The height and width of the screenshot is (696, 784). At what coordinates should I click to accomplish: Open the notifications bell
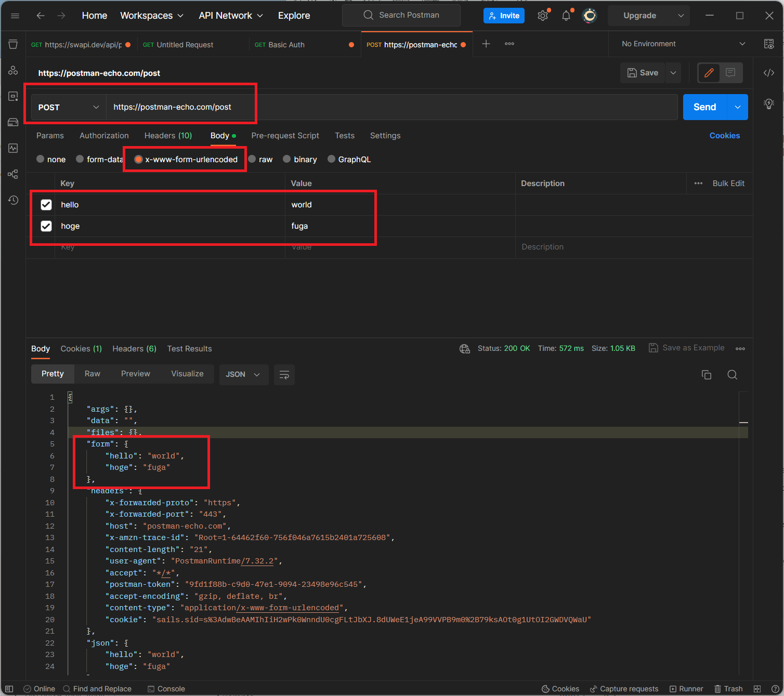(566, 16)
